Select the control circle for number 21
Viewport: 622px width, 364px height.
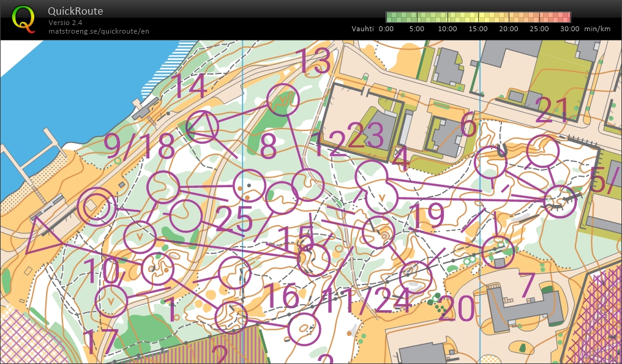pyautogui.click(x=542, y=151)
